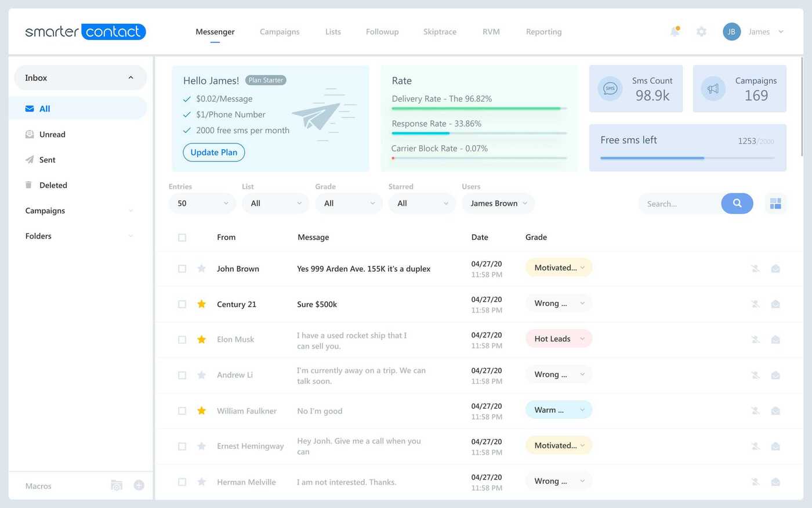Open macros settings folder icon
Image resolution: width=812 pixels, height=508 pixels.
pyautogui.click(x=117, y=485)
